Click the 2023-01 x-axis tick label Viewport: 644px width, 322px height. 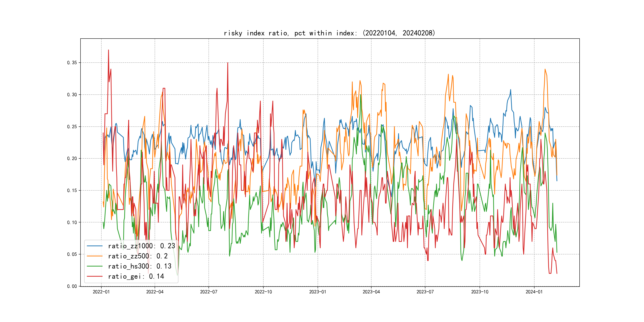tap(318, 292)
